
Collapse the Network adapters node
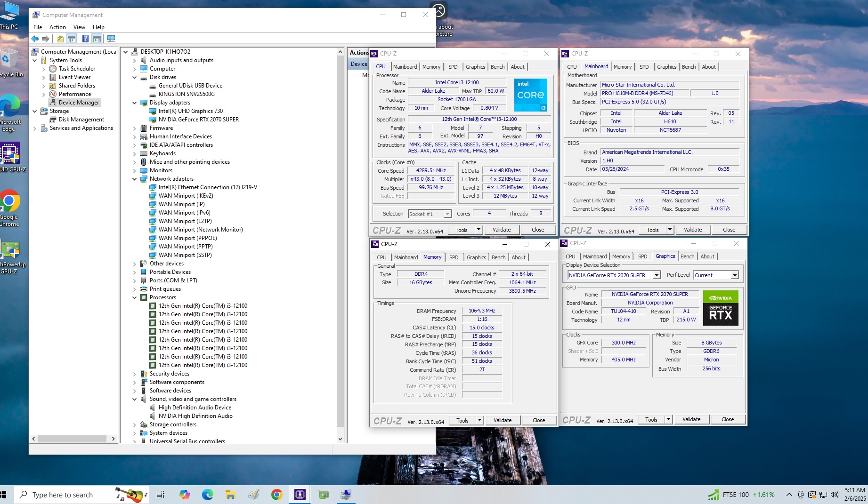(134, 179)
